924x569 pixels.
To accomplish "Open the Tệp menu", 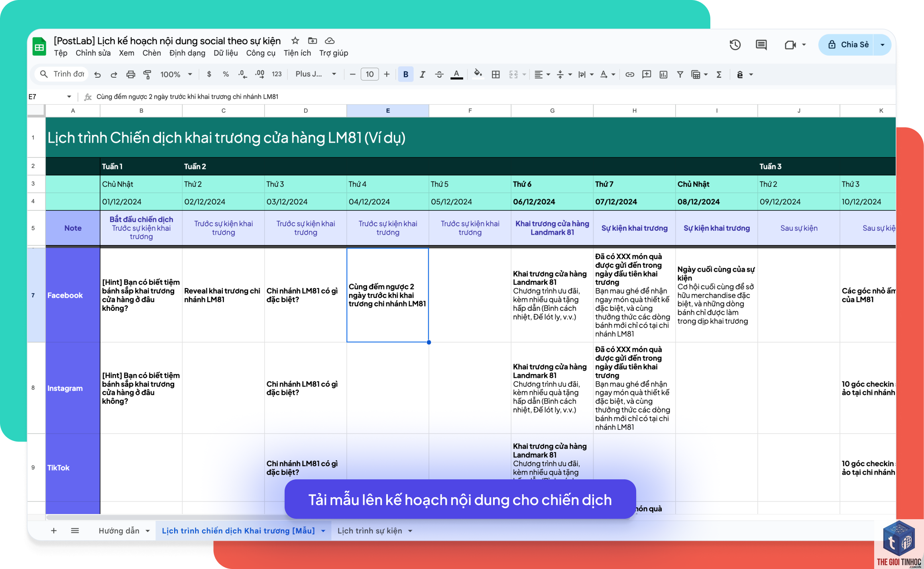I will pyautogui.click(x=61, y=53).
